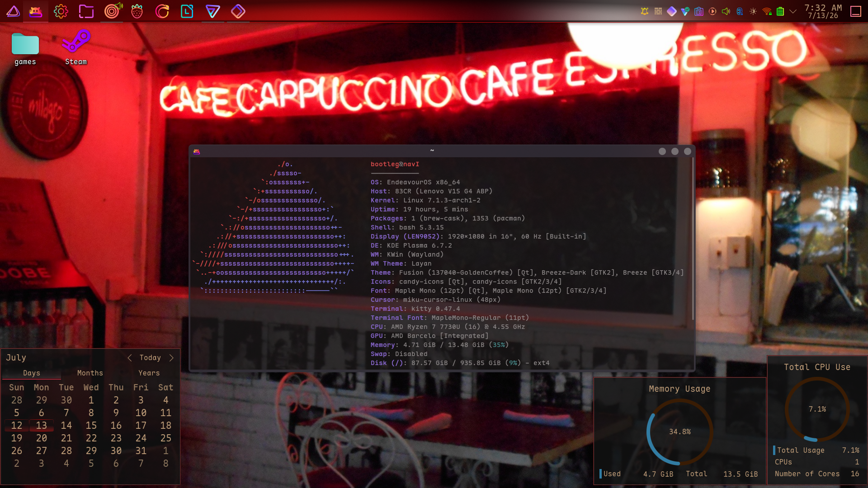Select day 31 in the calendar
This screenshot has height=488, width=868.
pyautogui.click(x=141, y=451)
